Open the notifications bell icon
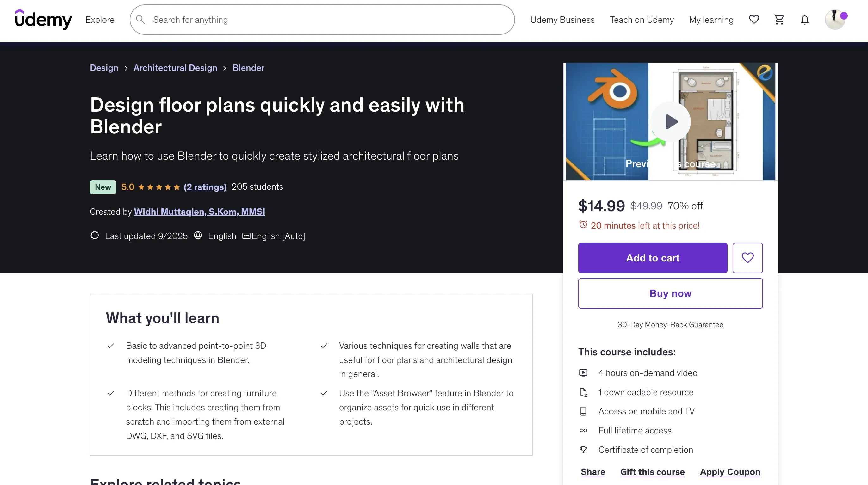Image resolution: width=868 pixels, height=485 pixels. tap(805, 20)
